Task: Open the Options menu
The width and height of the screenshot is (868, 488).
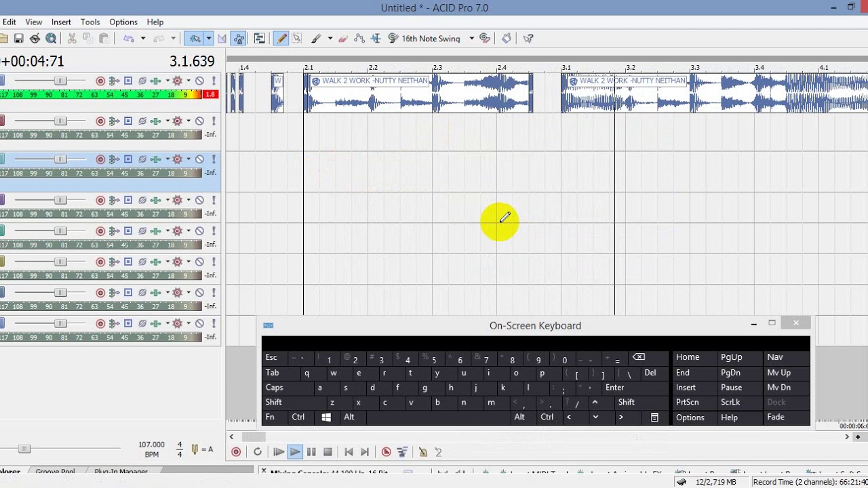Action: coord(123,22)
